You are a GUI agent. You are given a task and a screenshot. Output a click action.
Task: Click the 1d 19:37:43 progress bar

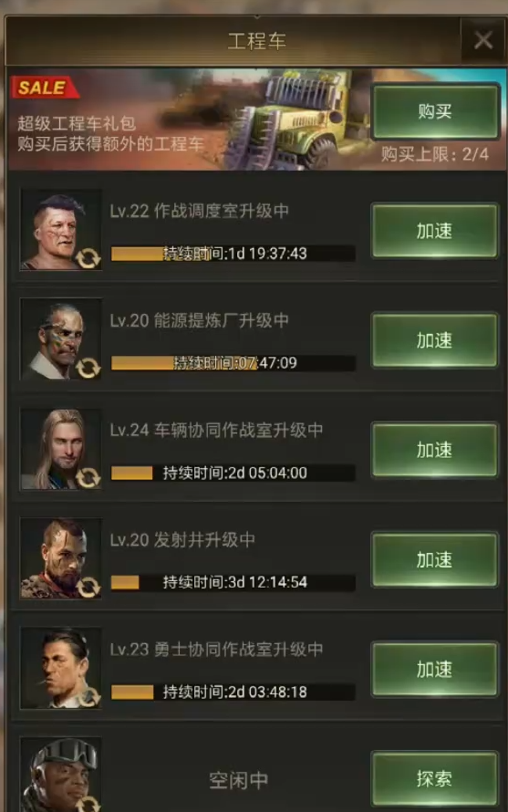[x=233, y=254]
